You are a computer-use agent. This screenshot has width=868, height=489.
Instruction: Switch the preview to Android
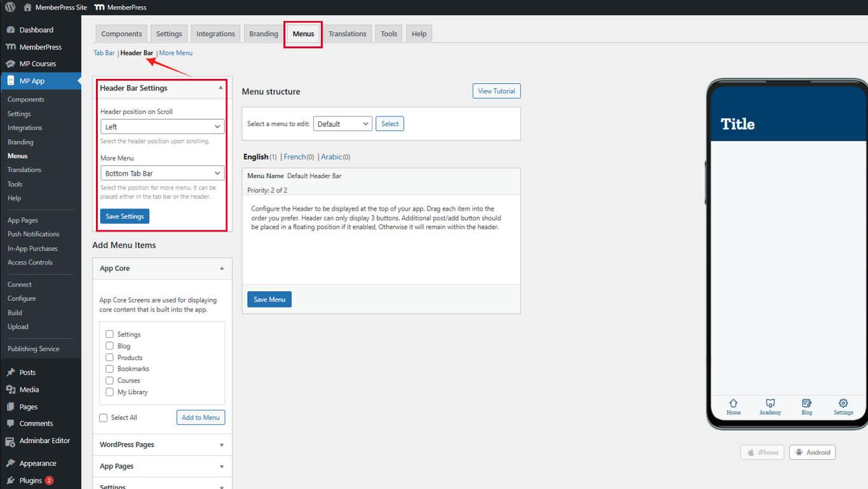click(812, 452)
